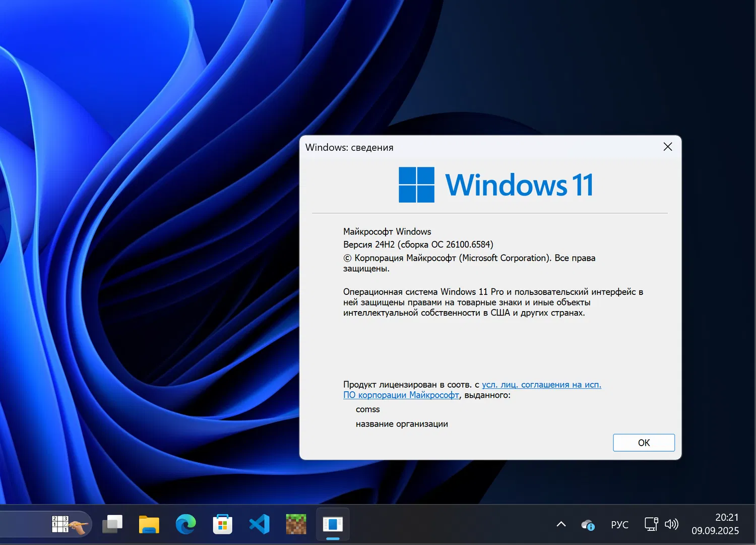This screenshot has height=545, width=756.
Task: Open Task View
Action: pyautogui.click(x=112, y=524)
